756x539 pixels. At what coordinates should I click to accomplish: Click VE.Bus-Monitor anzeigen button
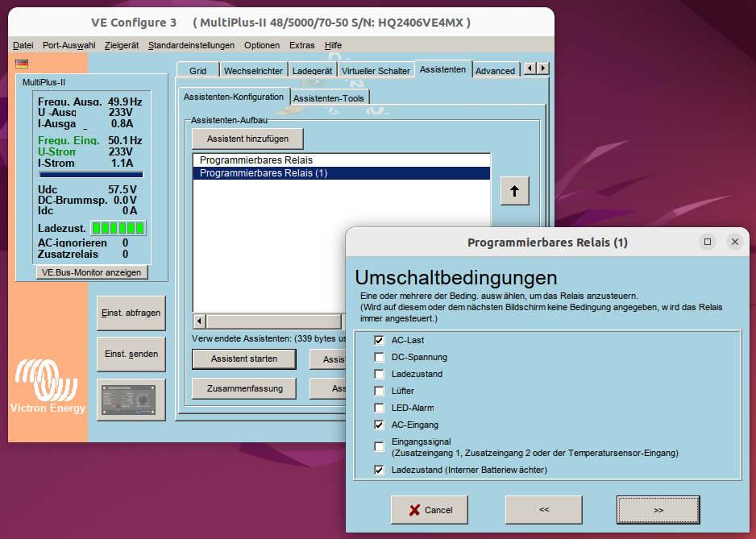92,272
